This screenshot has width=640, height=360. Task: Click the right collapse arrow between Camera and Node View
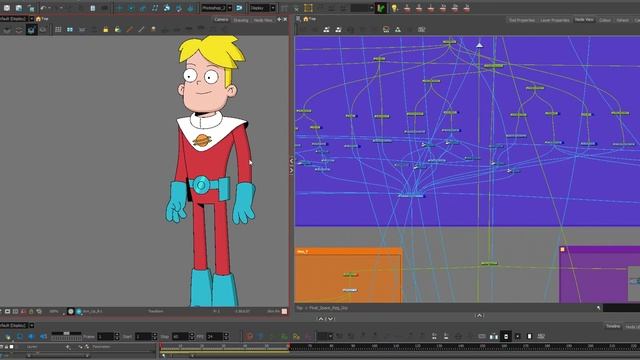point(291,170)
